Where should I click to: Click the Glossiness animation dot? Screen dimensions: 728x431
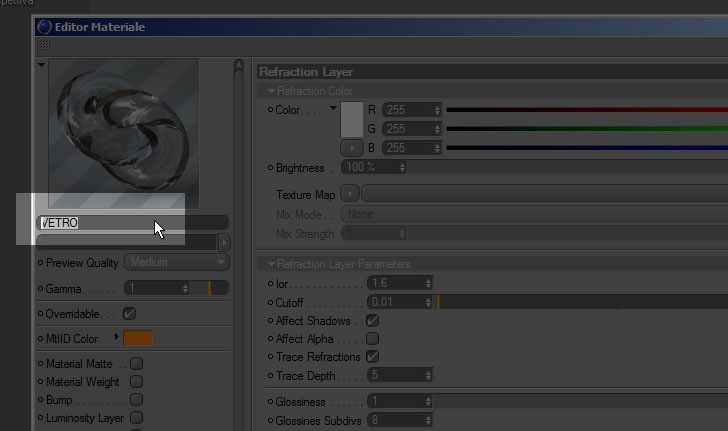[x=270, y=401]
